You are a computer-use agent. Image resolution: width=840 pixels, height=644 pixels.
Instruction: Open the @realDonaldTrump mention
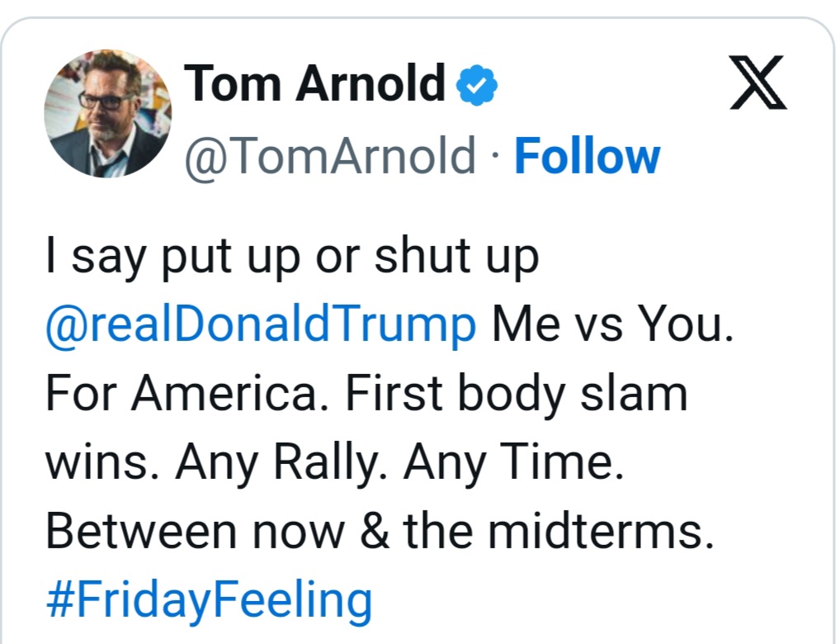pos(261,325)
